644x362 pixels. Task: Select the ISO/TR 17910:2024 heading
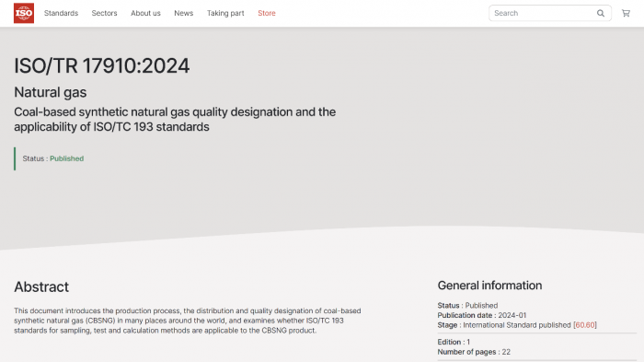[x=102, y=65]
